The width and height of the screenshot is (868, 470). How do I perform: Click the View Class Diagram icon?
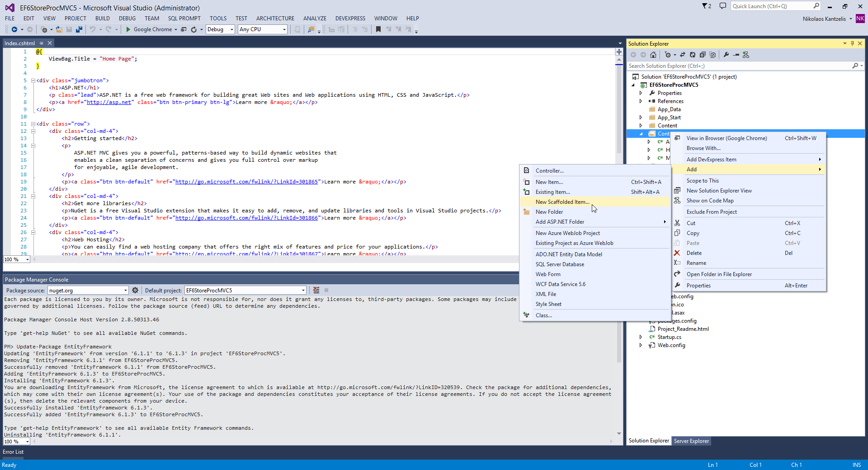pyautogui.click(x=746, y=55)
